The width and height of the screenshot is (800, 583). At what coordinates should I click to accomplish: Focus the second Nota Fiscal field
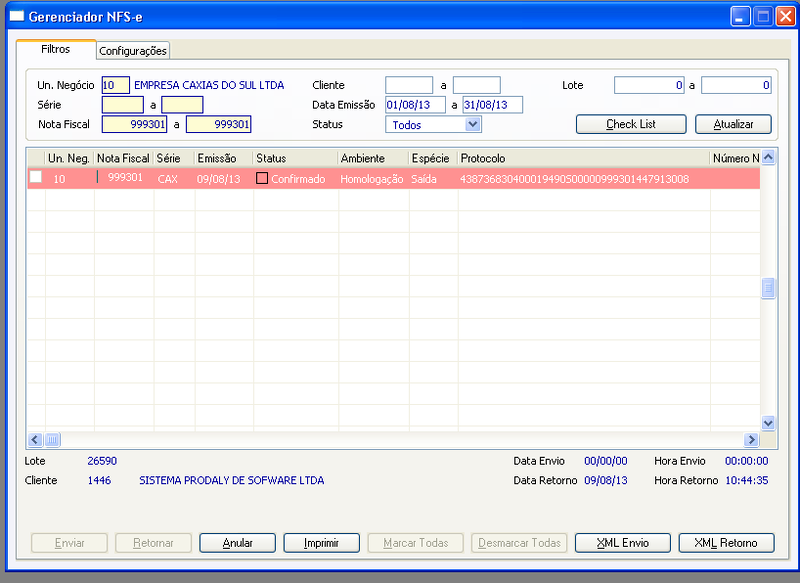[218, 124]
